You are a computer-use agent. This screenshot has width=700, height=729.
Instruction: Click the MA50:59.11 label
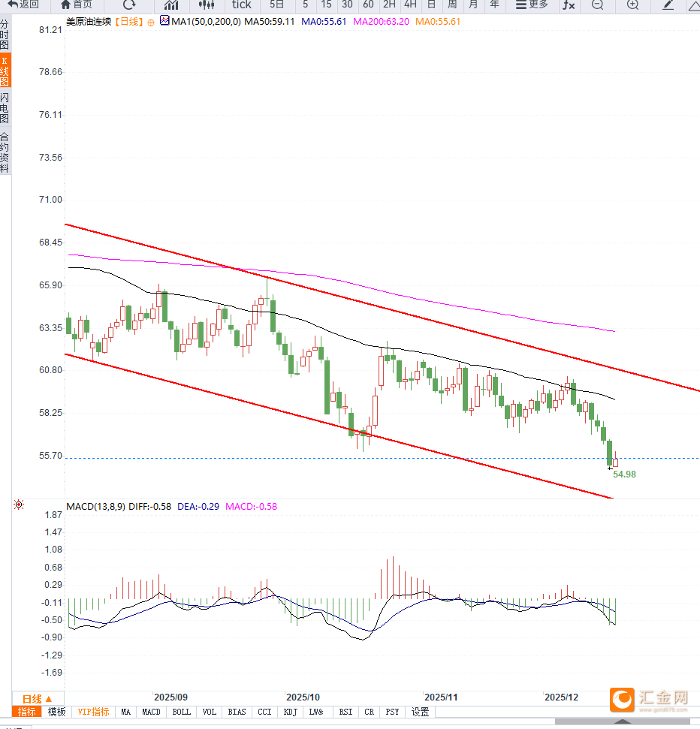coord(270,21)
